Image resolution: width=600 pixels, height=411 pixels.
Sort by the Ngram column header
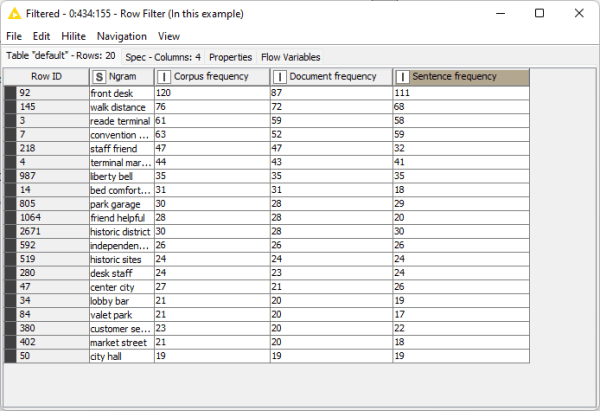pos(122,77)
